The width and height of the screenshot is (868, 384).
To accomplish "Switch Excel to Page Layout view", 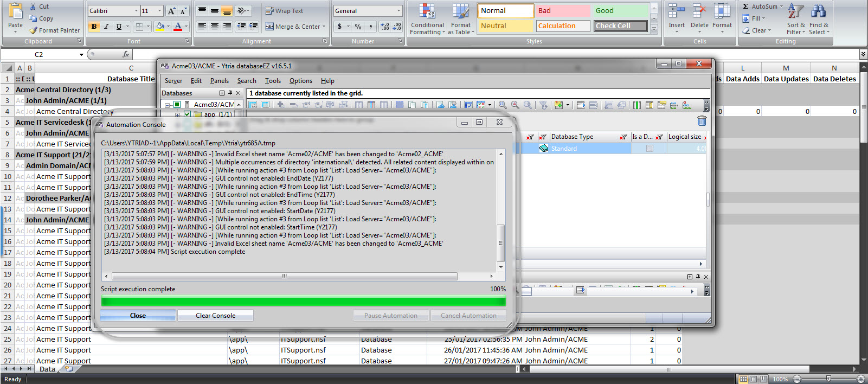I will 754,379.
